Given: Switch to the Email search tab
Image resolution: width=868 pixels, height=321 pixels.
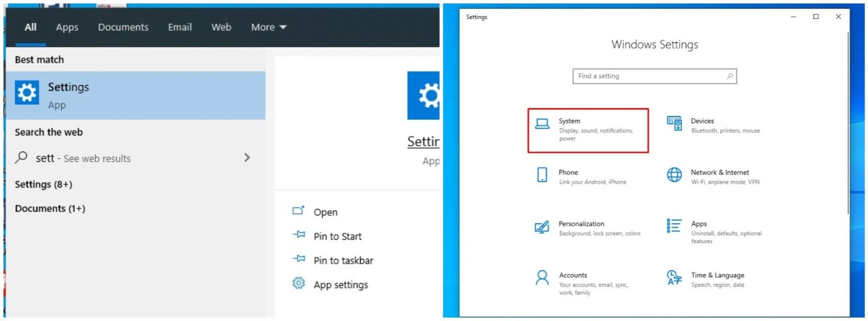Looking at the screenshot, I should pos(180,27).
